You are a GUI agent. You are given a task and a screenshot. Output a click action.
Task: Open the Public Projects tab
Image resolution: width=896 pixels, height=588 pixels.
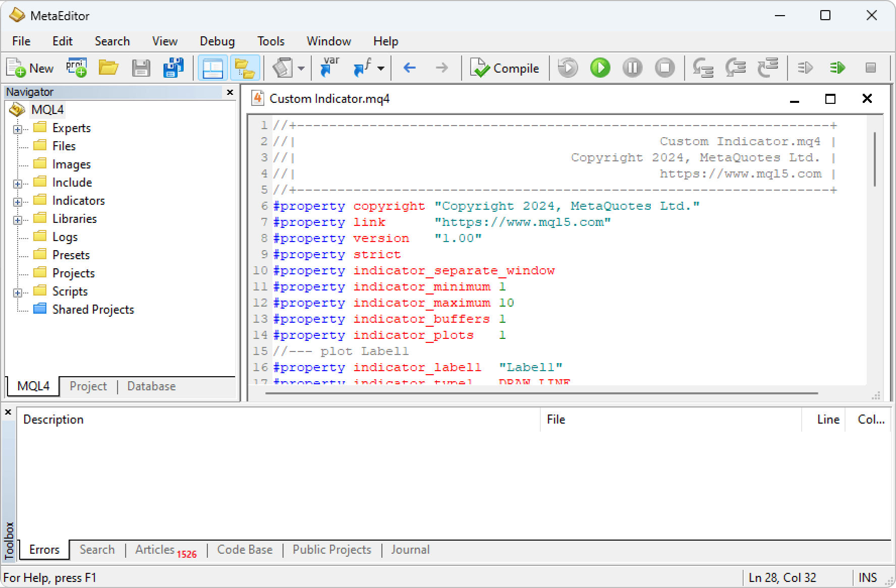click(332, 550)
